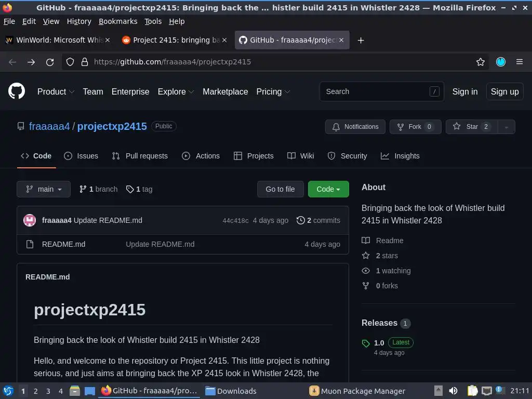Switch to the Pull requests tab
The width and height of the screenshot is (532, 399).
[x=140, y=156]
